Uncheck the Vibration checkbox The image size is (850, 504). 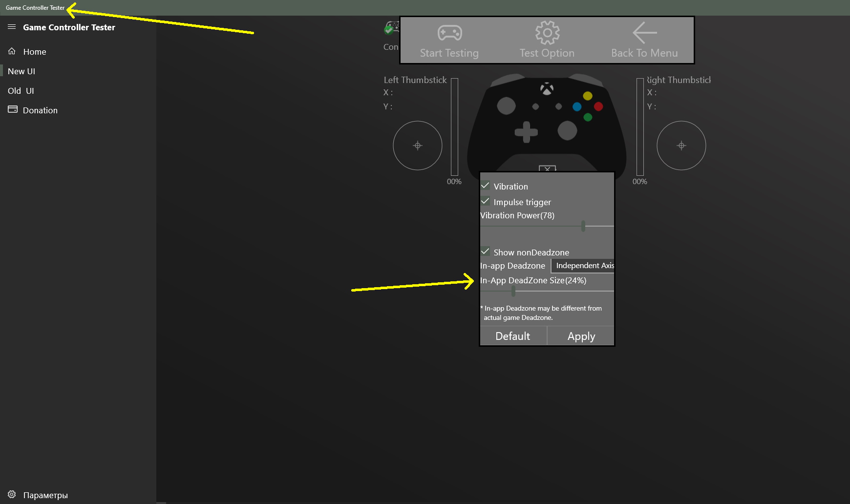coord(486,186)
